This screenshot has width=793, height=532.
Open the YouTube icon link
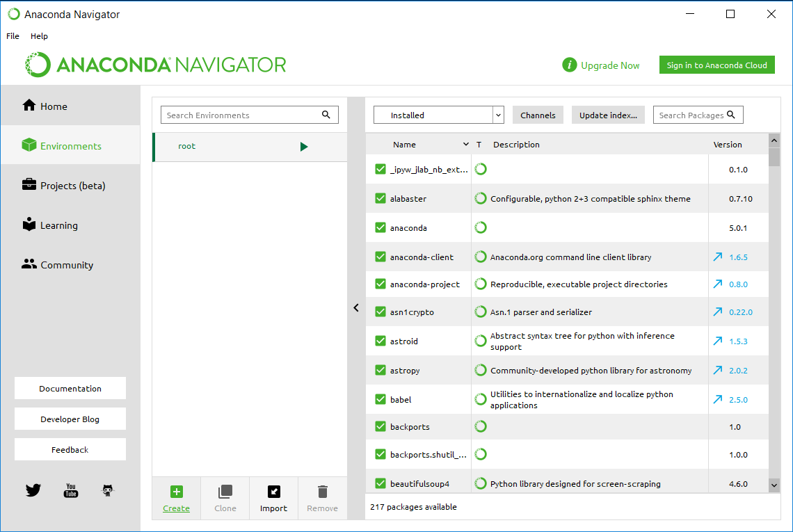pyautogui.click(x=71, y=490)
